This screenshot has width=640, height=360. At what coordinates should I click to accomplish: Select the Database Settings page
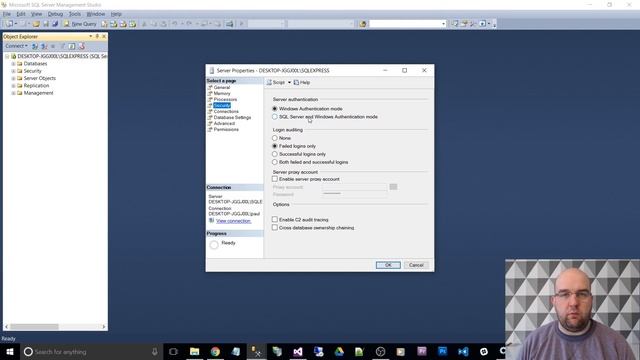click(232, 118)
